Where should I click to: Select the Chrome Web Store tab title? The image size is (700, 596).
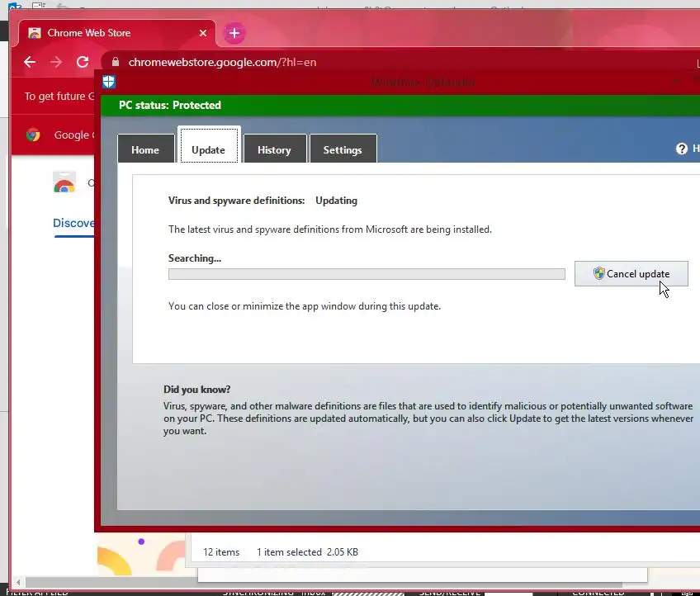click(89, 33)
